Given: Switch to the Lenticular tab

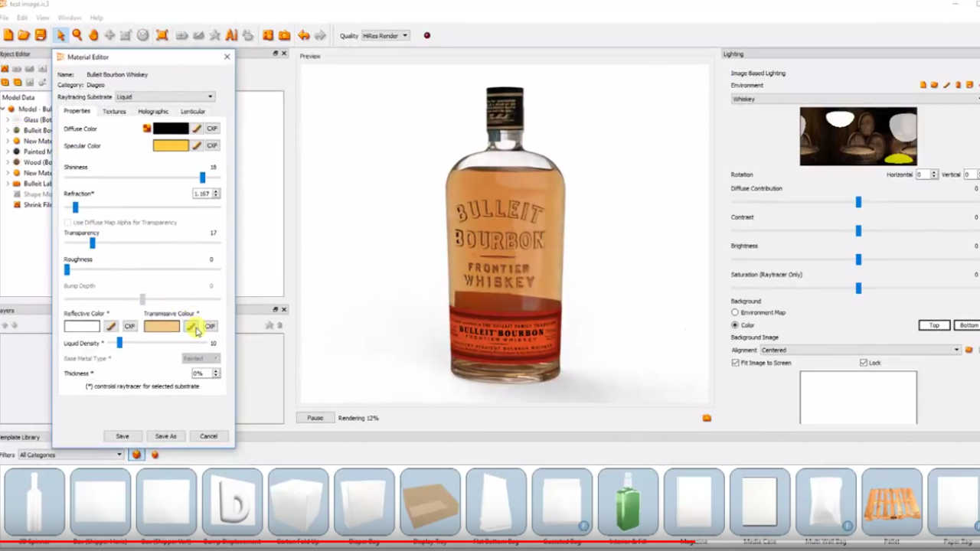Looking at the screenshot, I should coord(193,112).
